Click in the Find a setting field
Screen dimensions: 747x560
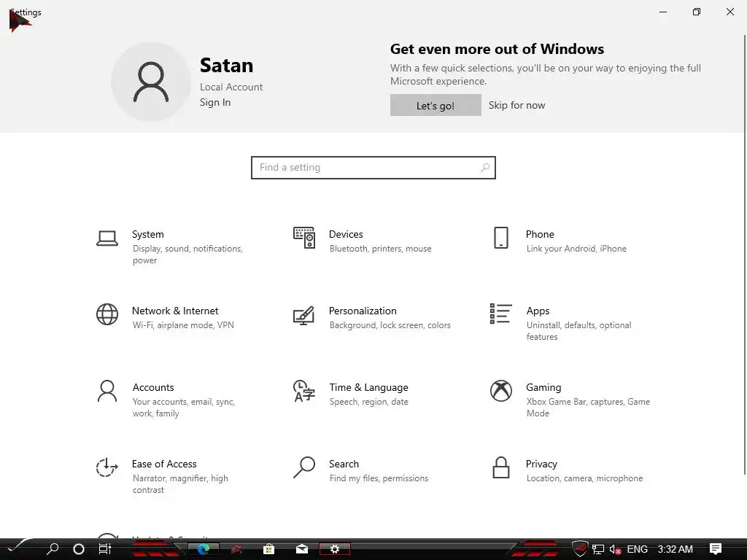[373, 168]
